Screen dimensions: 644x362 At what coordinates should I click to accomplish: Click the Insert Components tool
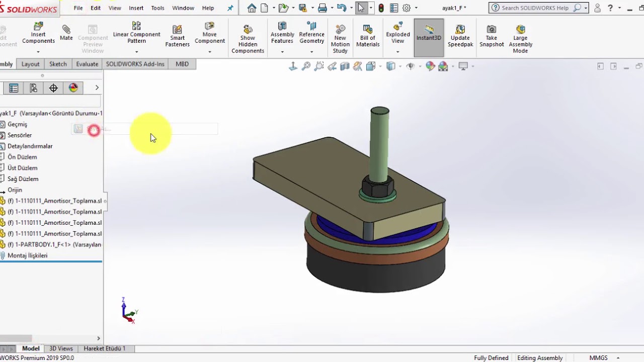[38, 33]
